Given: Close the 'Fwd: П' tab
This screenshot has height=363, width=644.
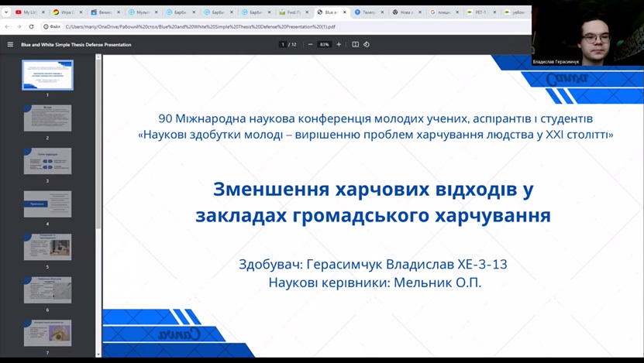Looking at the screenshot, I should [307, 12].
